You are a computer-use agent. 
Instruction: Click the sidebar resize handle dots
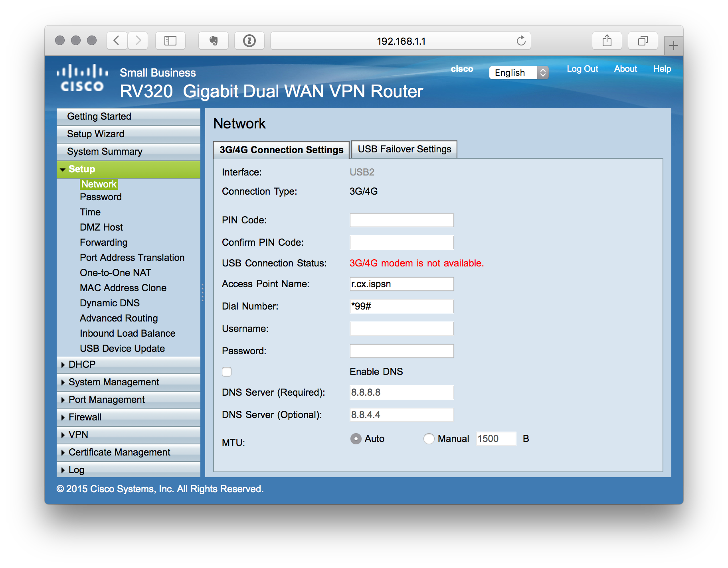point(203,292)
